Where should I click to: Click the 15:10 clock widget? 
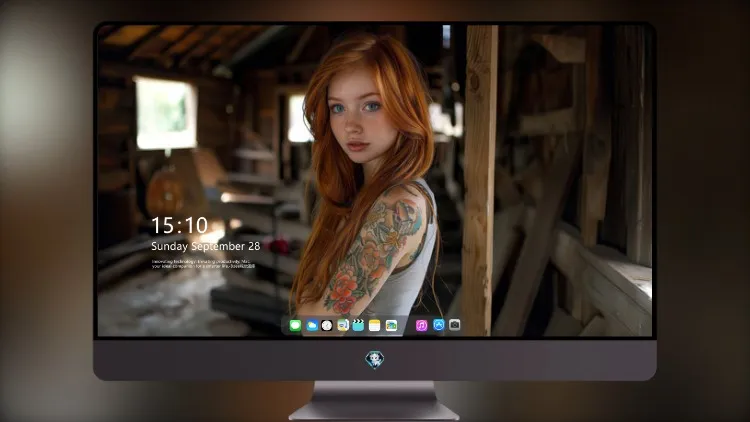(179, 225)
